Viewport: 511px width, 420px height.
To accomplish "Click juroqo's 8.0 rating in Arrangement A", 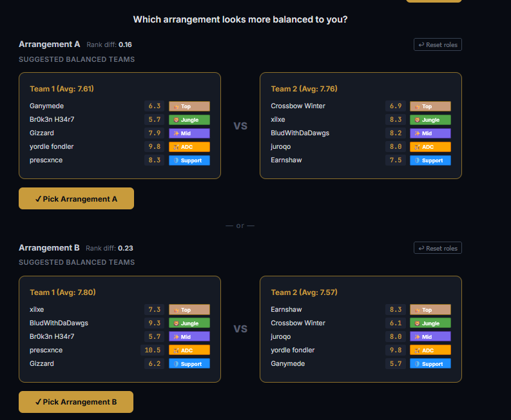I will 396,147.
